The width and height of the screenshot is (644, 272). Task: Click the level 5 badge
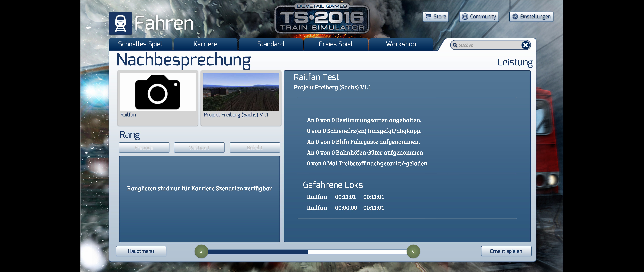point(201,251)
